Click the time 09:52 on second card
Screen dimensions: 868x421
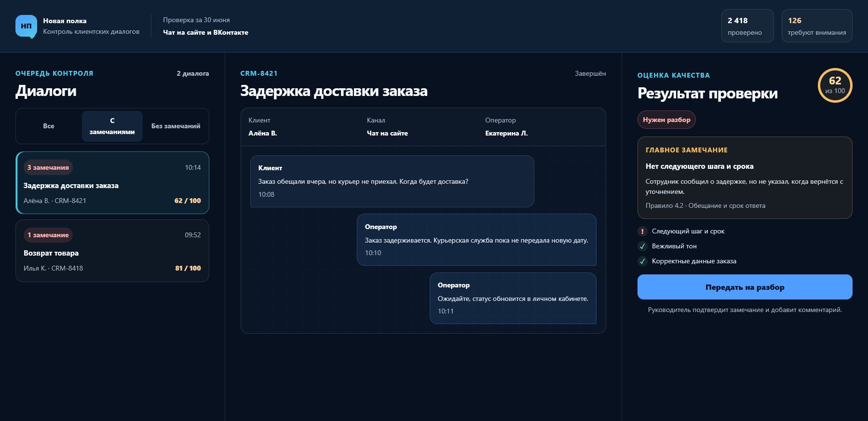pos(193,235)
